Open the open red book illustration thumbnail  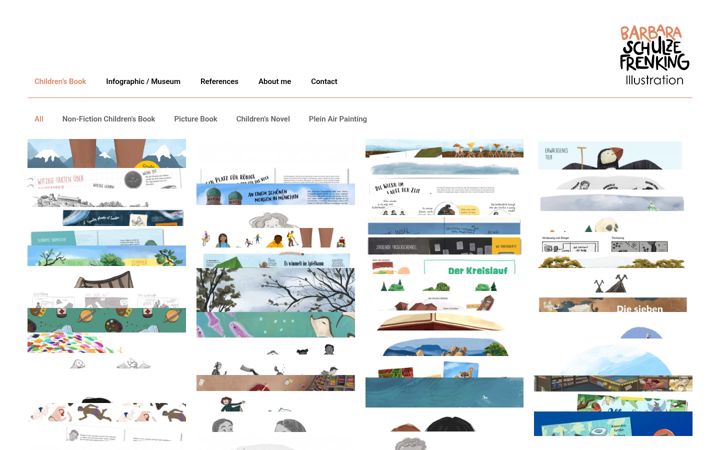pos(440,322)
